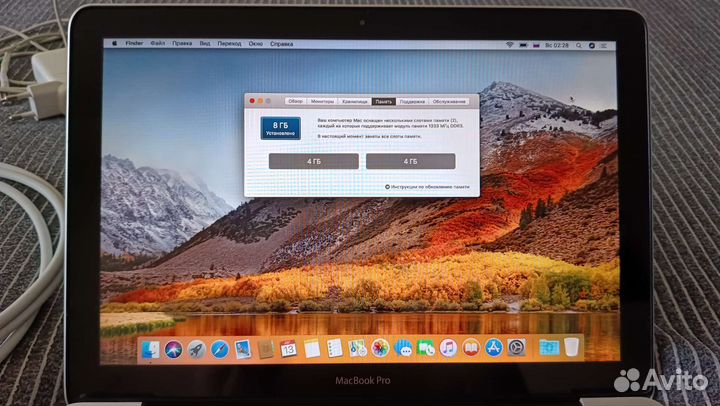
Task: Open the Справка menu
Action: [x=281, y=44]
